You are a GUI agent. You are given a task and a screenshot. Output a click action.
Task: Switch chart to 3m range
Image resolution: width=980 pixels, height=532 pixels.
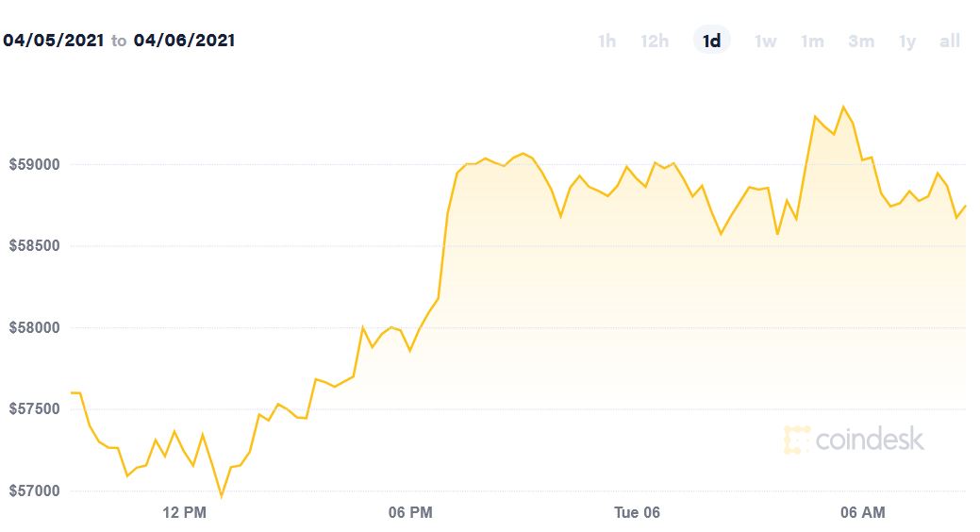coord(861,42)
